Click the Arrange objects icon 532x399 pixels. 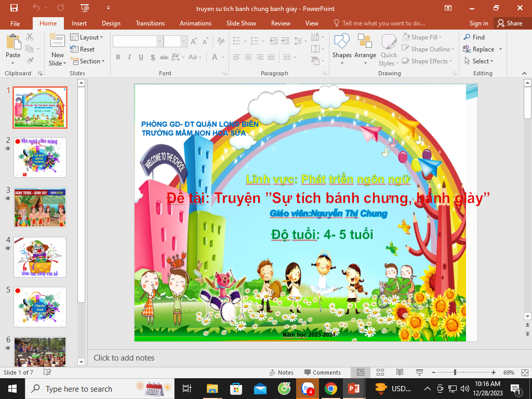pyautogui.click(x=365, y=49)
